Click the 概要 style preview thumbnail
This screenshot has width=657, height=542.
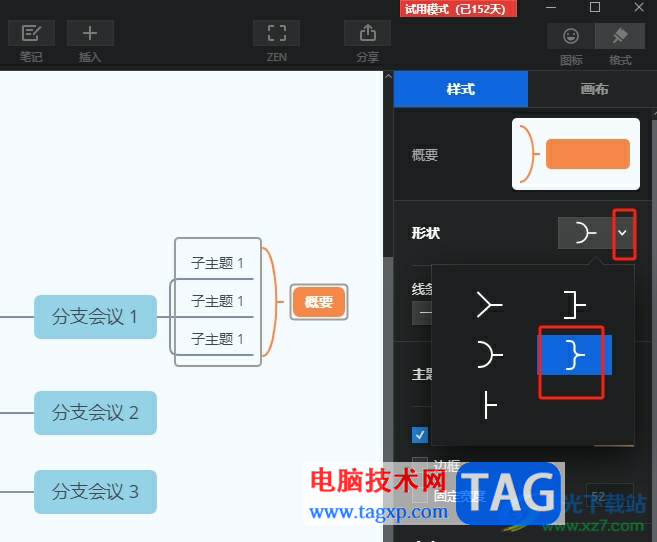(576, 154)
